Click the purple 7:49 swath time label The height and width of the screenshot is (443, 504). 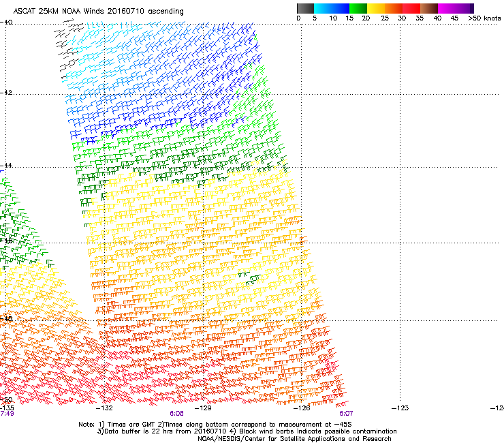7,414
